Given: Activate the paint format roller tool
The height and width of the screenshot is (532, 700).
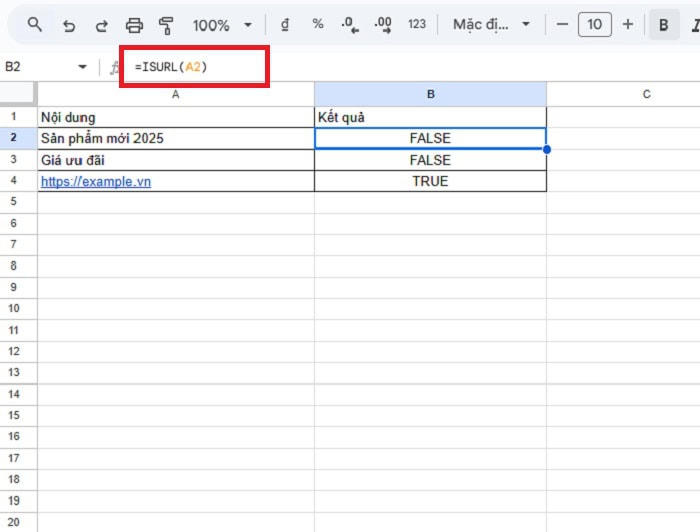Looking at the screenshot, I should [167, 25].
